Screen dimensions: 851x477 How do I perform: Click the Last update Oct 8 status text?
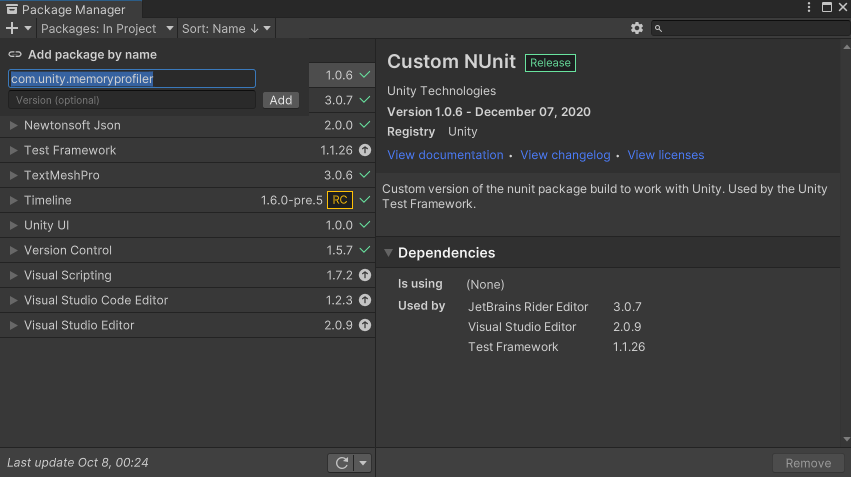coord(78,463)
